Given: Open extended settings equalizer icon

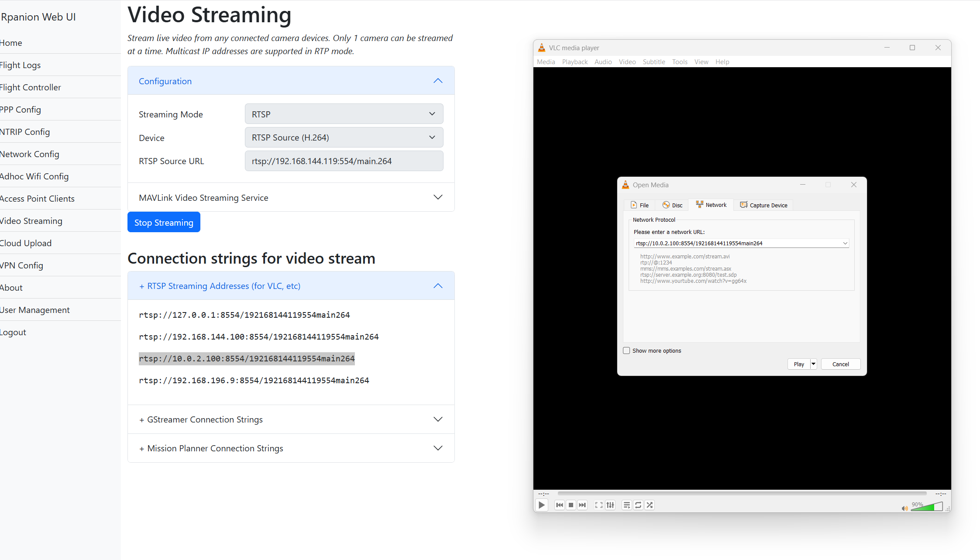Looking at the screenshot, I should [610, 505].
